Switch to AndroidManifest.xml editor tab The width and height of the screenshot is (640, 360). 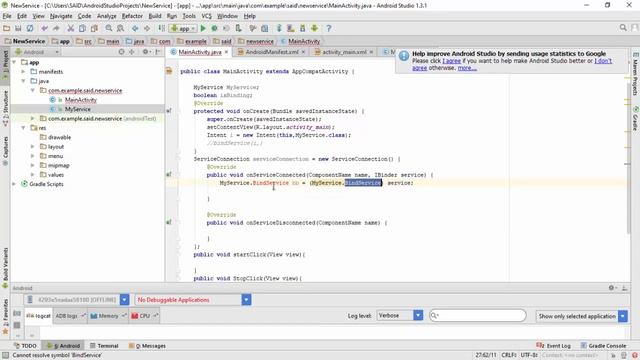(x=272, y=52)
